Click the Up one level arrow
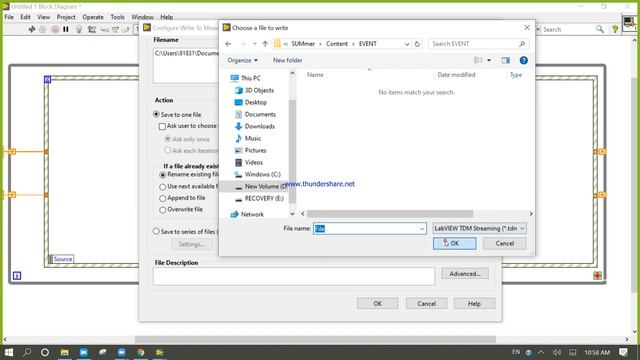 [265, 44]
